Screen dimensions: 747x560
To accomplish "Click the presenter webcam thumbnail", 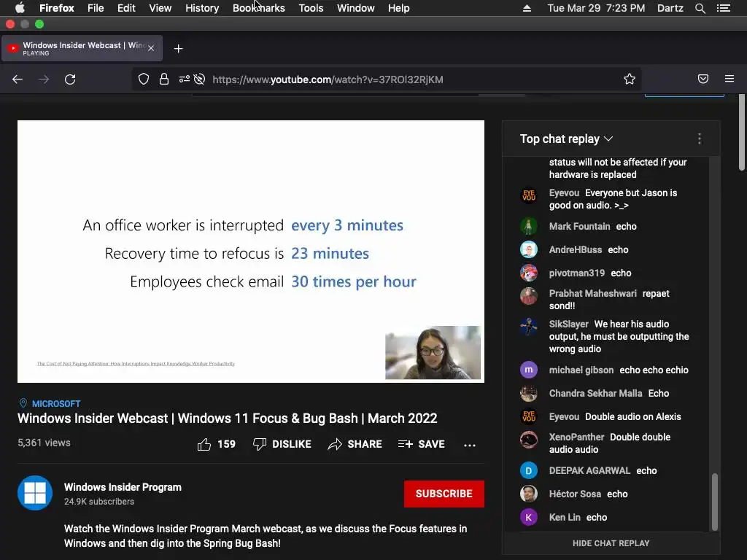I will (433, 352).
